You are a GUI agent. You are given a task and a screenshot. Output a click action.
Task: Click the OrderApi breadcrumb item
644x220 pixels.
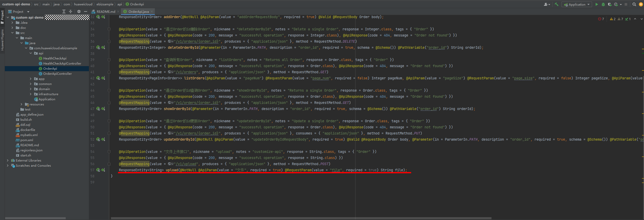click(135, 4)
